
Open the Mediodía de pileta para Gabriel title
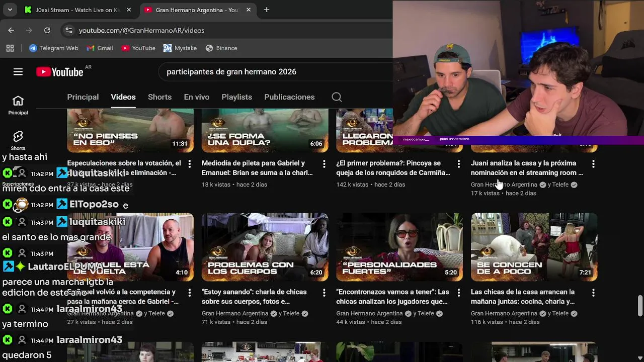click(257, 168)
